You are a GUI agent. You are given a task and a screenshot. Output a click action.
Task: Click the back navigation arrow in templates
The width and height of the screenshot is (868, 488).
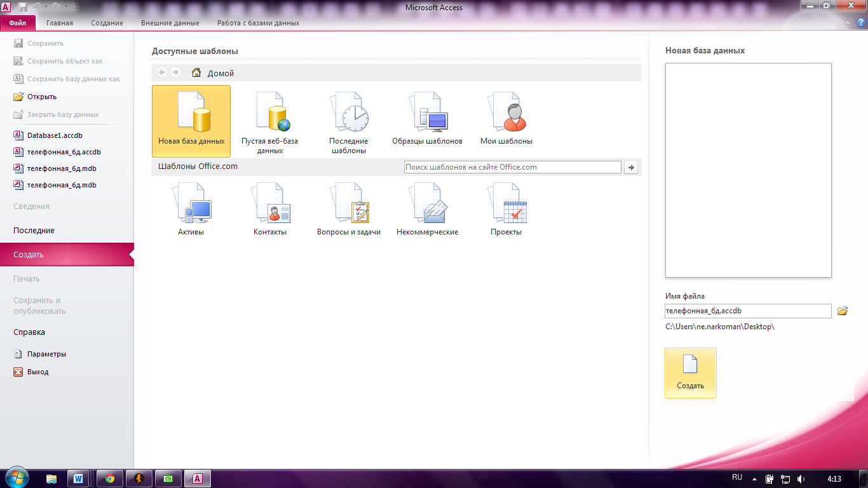click(162, 72)
